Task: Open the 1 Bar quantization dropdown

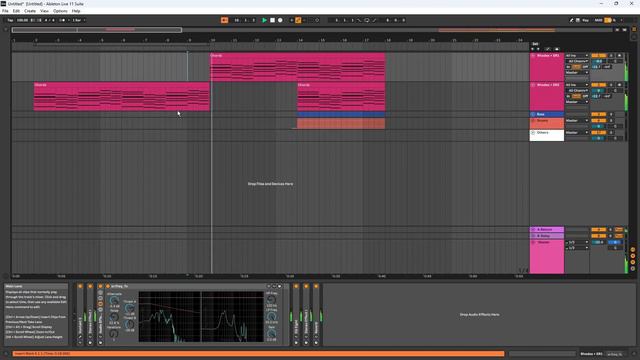Action: (79, 20)
